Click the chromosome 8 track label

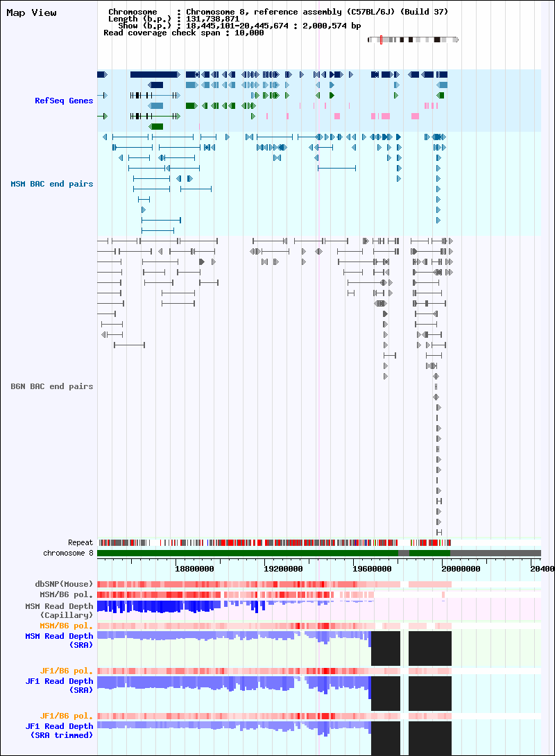pos(69,553)
